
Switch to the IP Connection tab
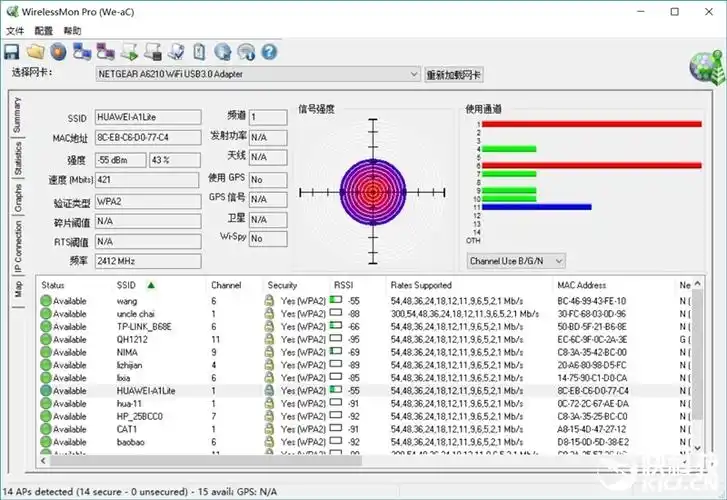click(17, 246)
